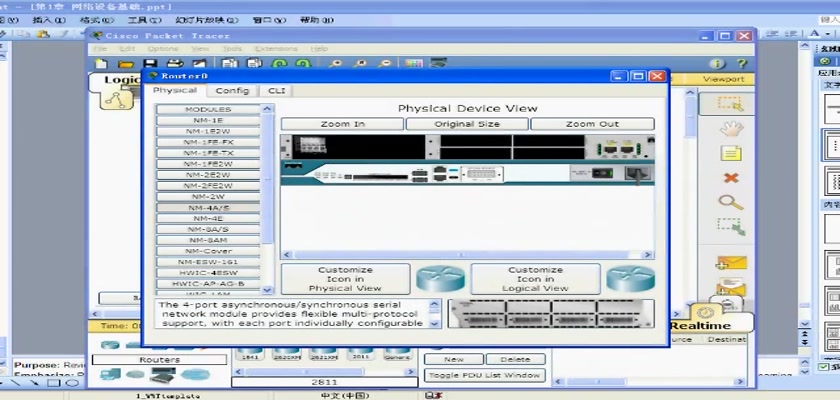Select NM-4A/S module from list
840x400 pixels.
[208, 208]
